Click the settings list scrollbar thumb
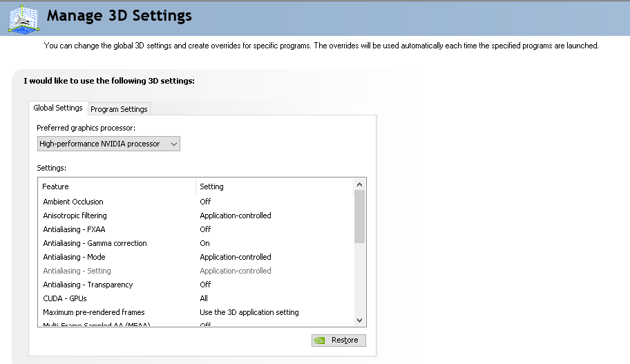The image size is (630, 364). (359, 216)
